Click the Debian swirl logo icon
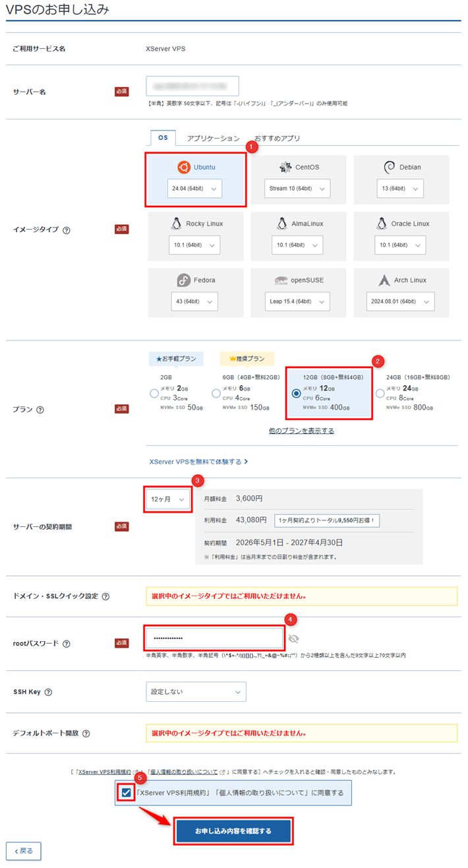The width and height of the screenshot is (468, 868). pos(388,167)
